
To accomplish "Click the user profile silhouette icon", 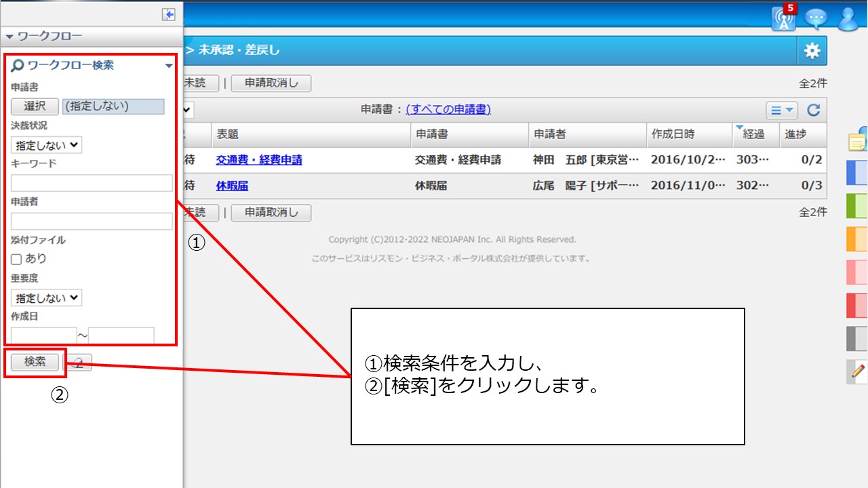I will (848, 19).
